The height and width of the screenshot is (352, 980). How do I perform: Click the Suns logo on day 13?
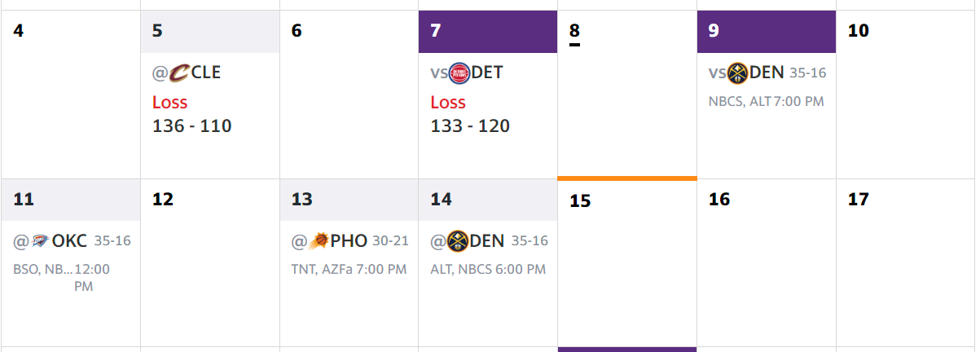319,241
